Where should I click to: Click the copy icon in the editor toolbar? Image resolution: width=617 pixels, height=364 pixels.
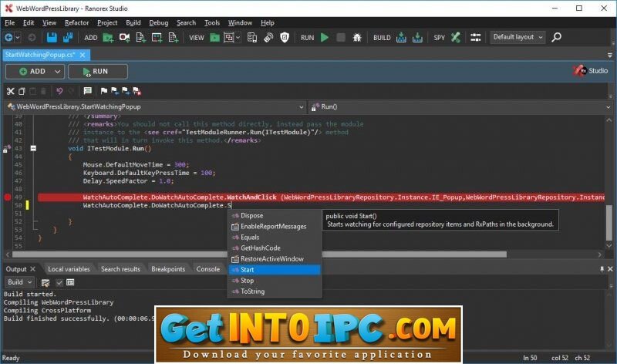[x=22, y=91]
